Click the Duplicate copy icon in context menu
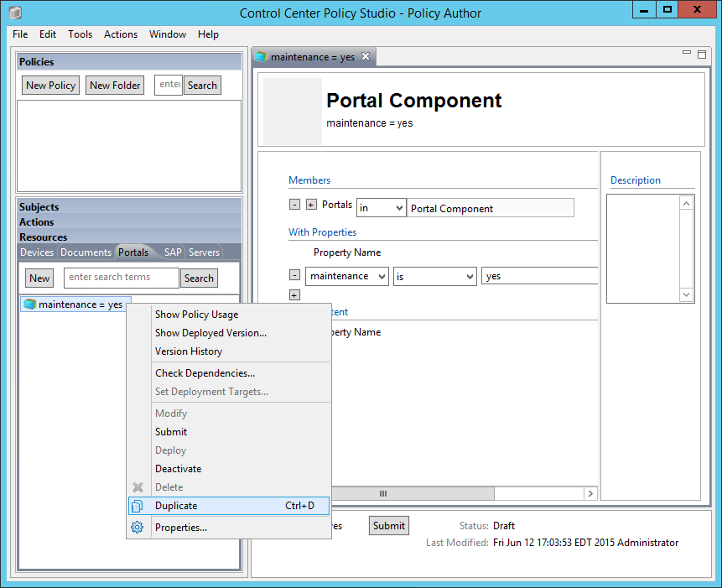This screenshot has width=722, height=588. coord(138,506)
